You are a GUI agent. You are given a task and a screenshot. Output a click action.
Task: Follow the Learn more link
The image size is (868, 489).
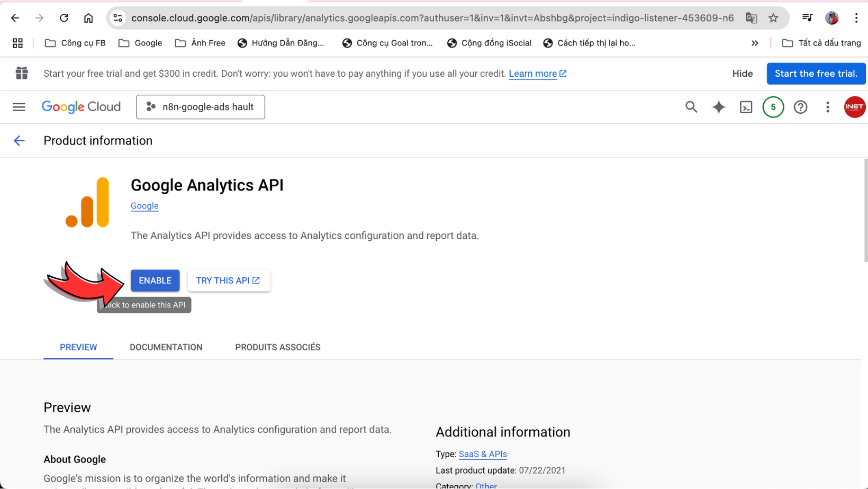click(x=538, y=74)
